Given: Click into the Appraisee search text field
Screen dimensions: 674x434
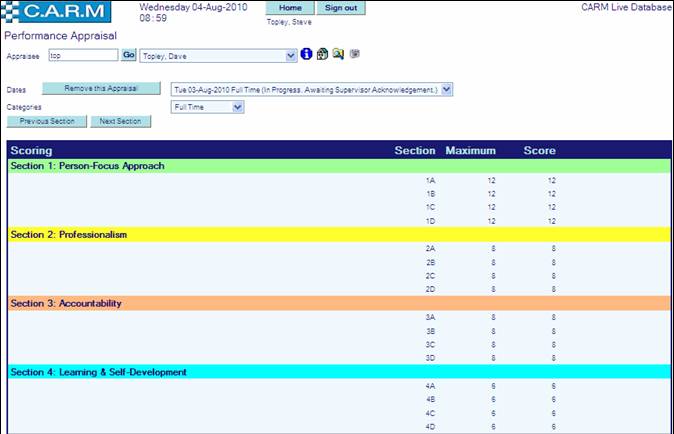Looking at the screenshot, I should click(83, 55).
